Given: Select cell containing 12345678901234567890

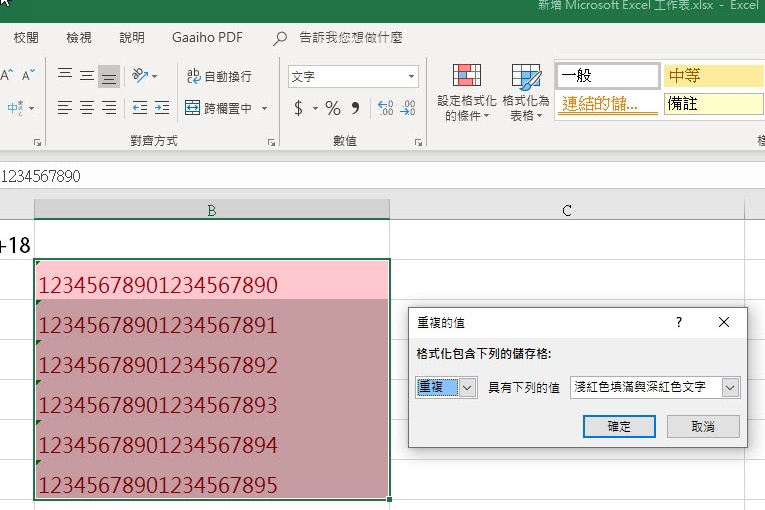Looking at the screenshot, I should click(x=212, y=280).
